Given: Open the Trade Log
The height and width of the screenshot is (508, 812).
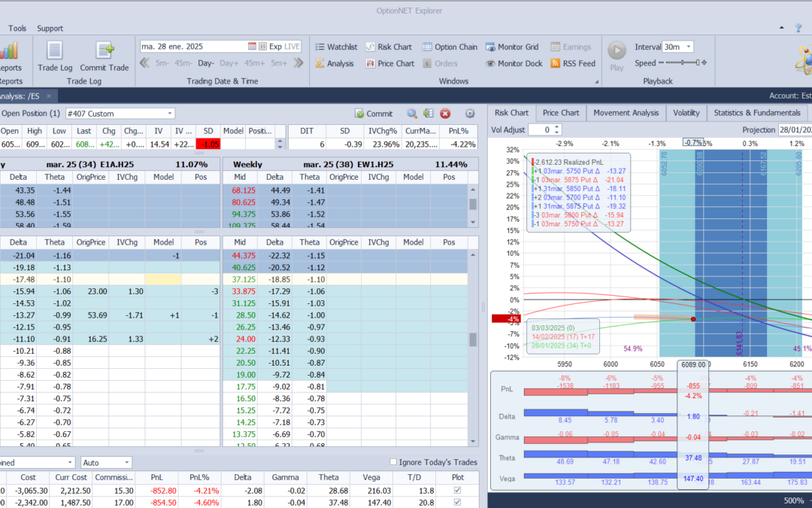Looking at the screenshot, I should coord(55,56).
